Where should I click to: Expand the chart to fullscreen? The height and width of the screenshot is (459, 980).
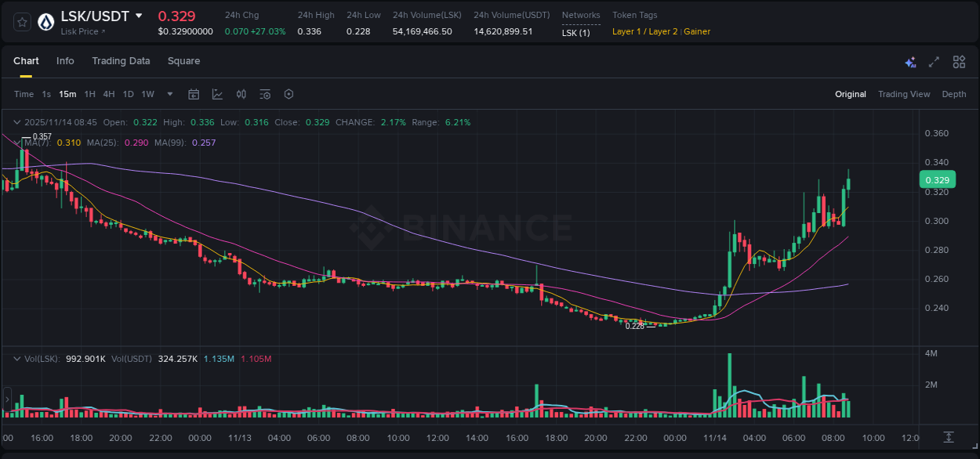(x=933, y=62)
